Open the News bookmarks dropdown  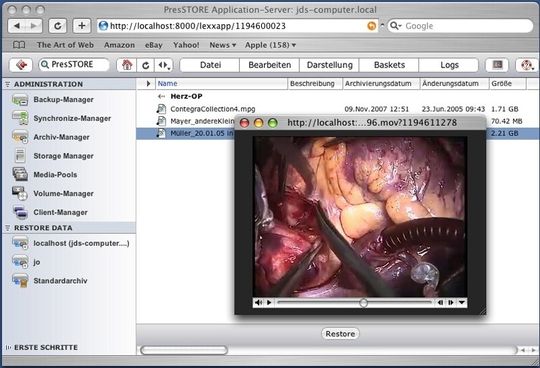point(223,45)
